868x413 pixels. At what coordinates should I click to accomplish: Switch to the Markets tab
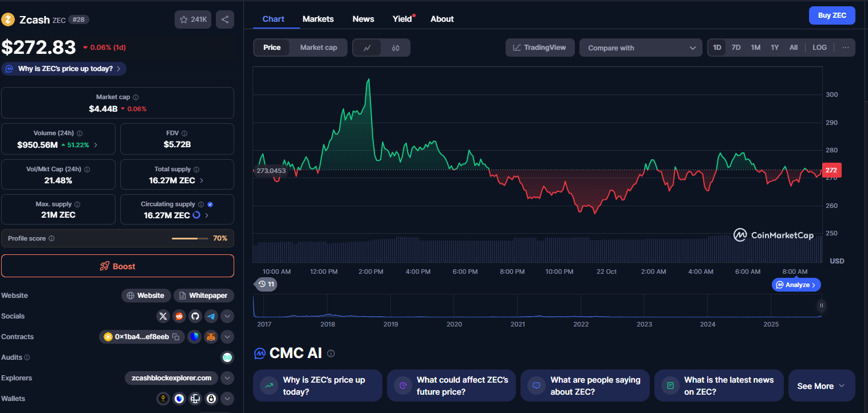tap(318, 19)
